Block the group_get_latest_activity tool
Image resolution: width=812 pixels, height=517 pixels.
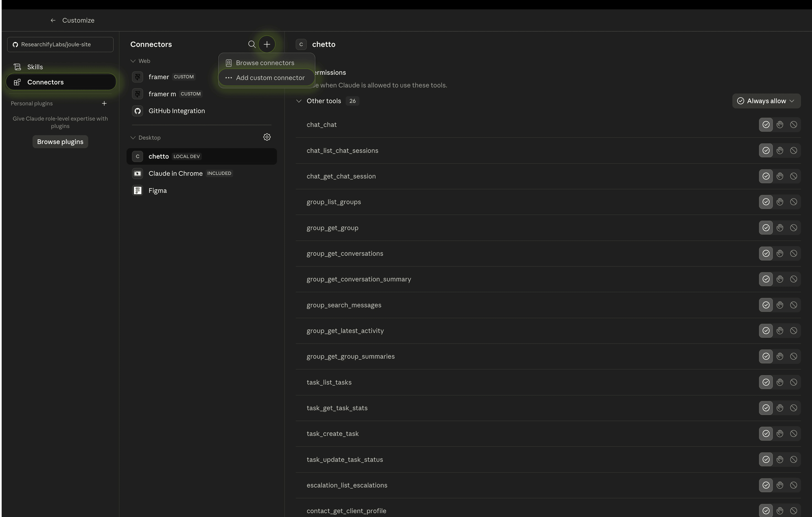click(793, 331)
